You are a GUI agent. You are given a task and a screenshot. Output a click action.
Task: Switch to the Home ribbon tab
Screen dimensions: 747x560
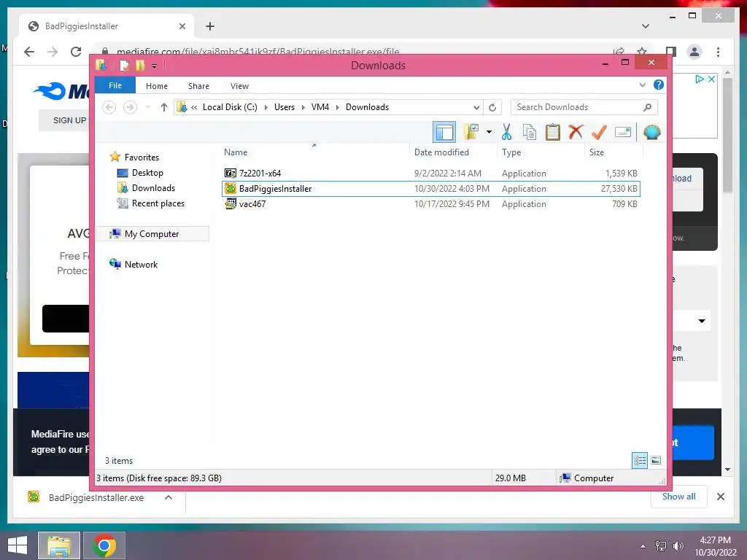pos(157,86)
